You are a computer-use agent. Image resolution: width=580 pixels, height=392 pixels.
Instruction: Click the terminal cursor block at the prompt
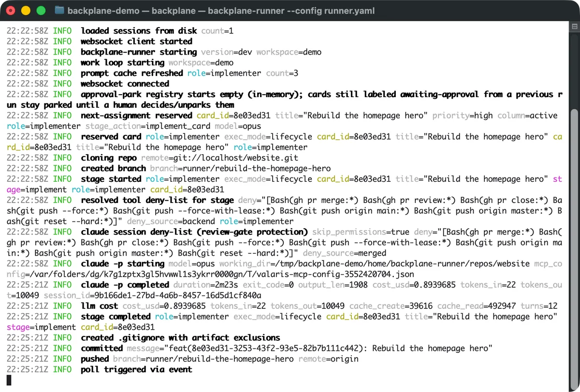pos(9,381)
